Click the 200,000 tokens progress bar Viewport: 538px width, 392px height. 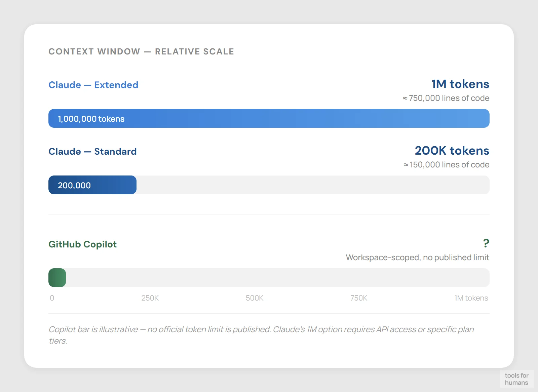tap(92, 185)
